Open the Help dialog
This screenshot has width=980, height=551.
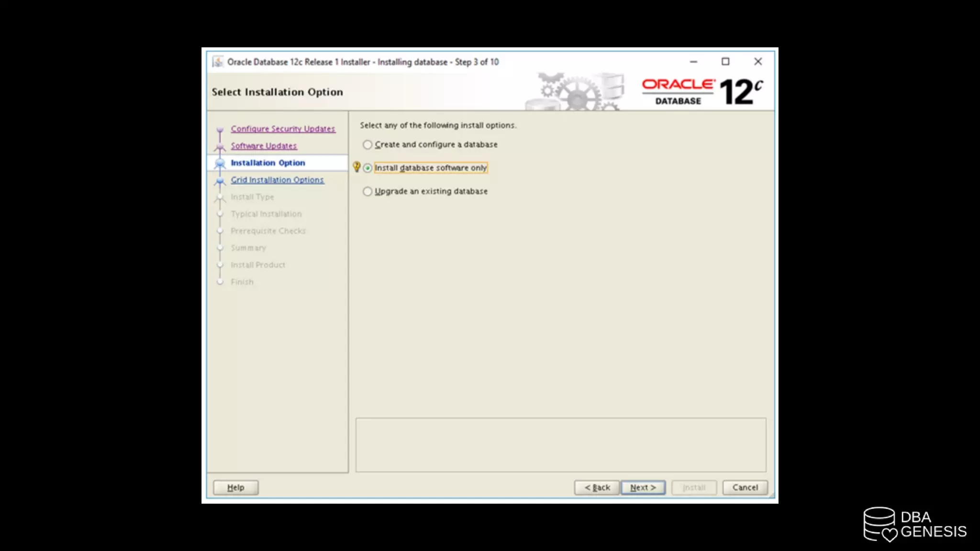point(235,487)
